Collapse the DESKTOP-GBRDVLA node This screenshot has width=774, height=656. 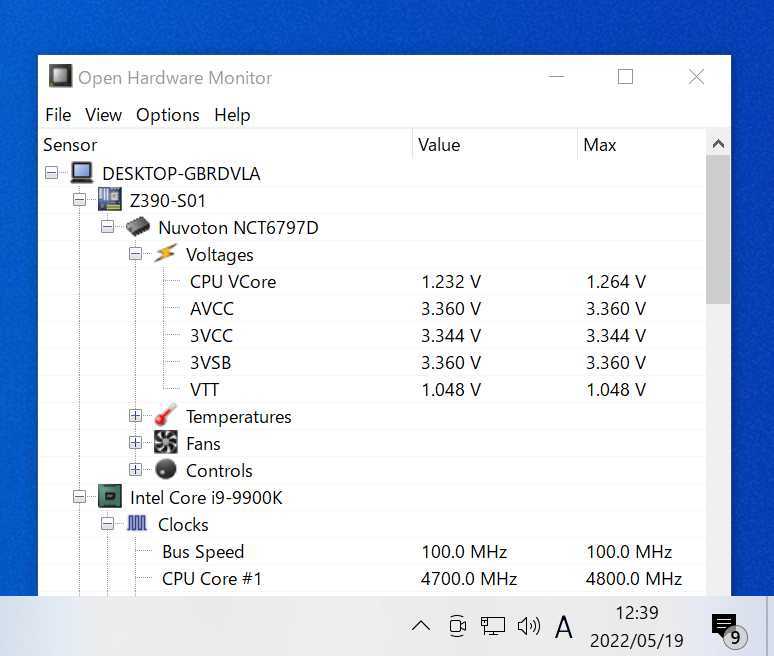pos(51,173)
